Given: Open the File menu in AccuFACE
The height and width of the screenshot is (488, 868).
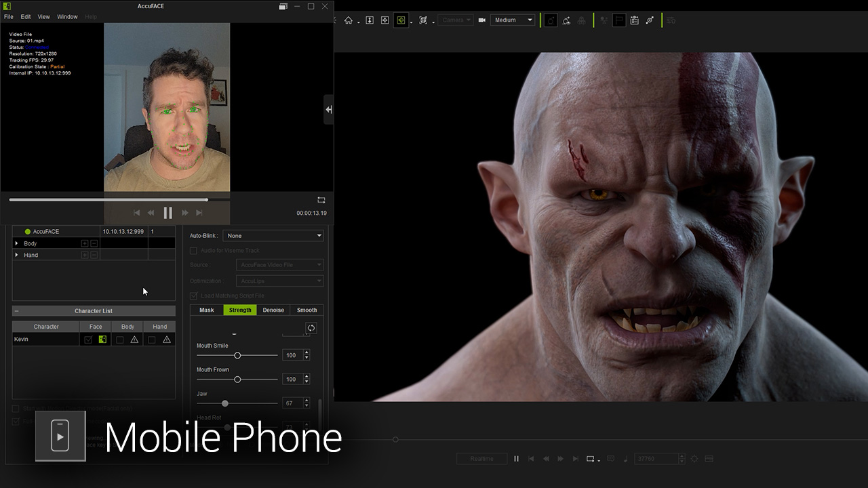Looking at the screenshot, I should pos(9,17).
